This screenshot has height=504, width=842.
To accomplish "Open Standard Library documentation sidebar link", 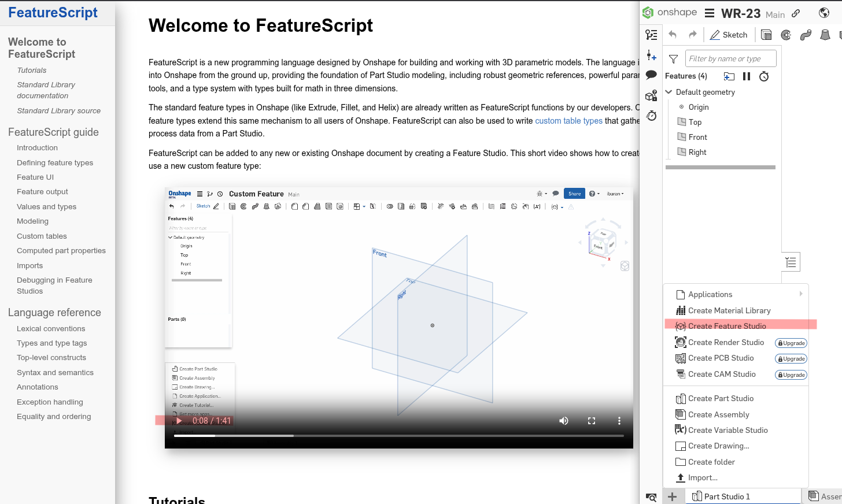I will coord(46,90).
